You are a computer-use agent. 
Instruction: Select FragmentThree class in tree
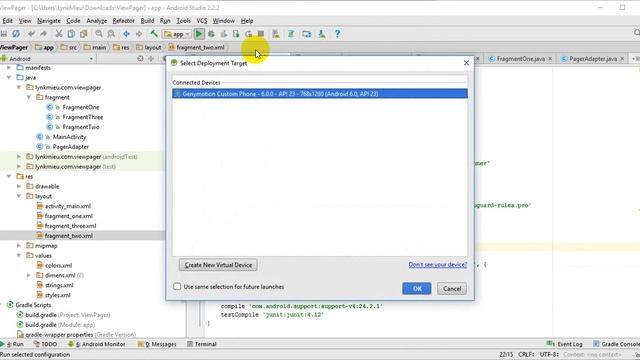coord(82,117)
